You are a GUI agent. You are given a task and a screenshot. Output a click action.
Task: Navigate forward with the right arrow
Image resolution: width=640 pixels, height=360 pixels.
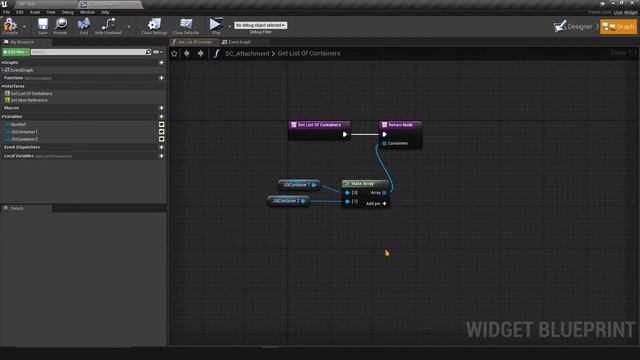200,53
